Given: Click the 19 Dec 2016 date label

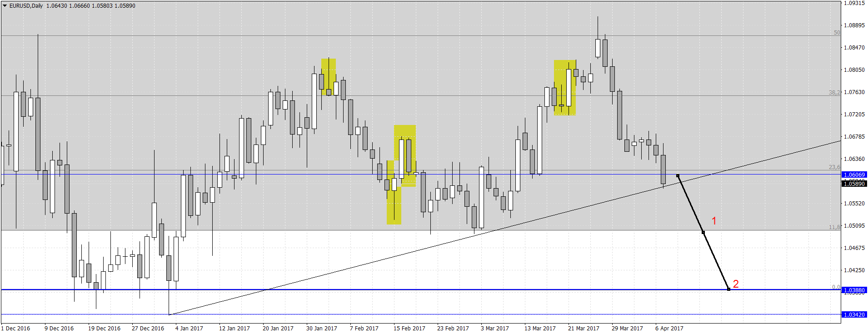Looking at the screenshot, I should [104, 329].
